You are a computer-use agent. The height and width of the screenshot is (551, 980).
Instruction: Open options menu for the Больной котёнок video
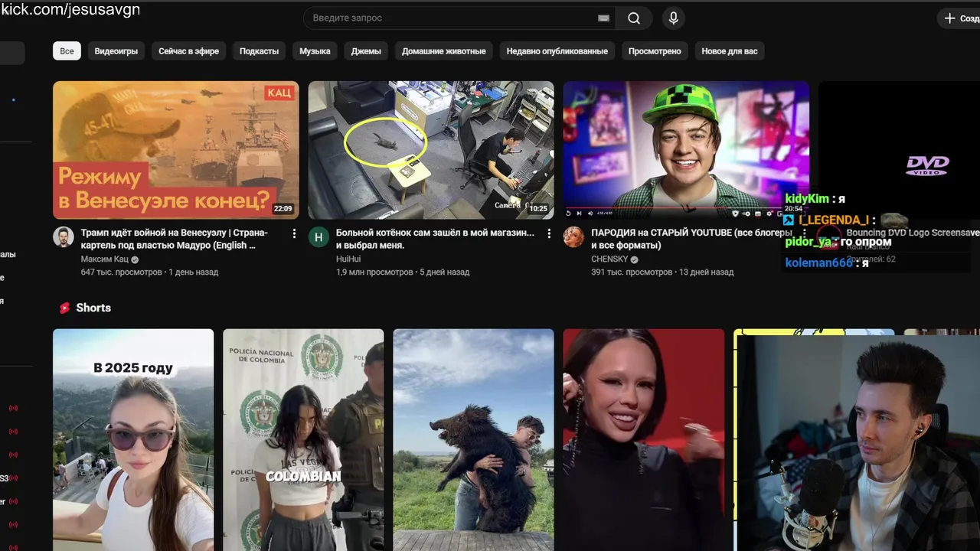click(x=549, y=234)
